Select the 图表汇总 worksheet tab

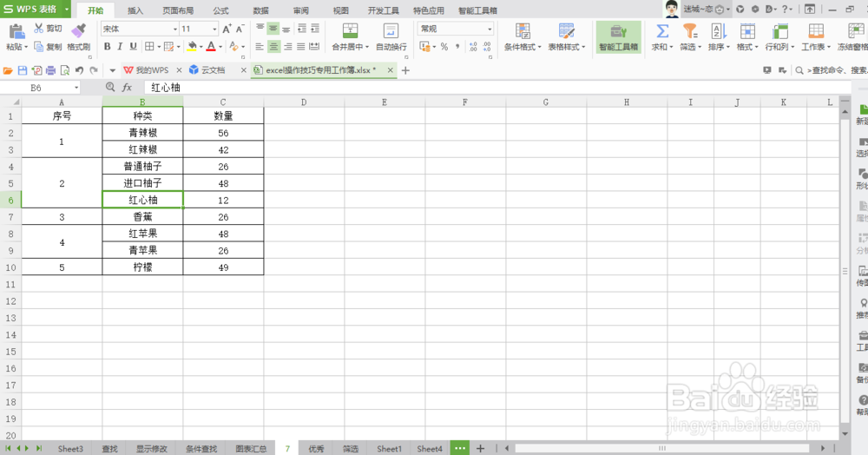[251, 448]
